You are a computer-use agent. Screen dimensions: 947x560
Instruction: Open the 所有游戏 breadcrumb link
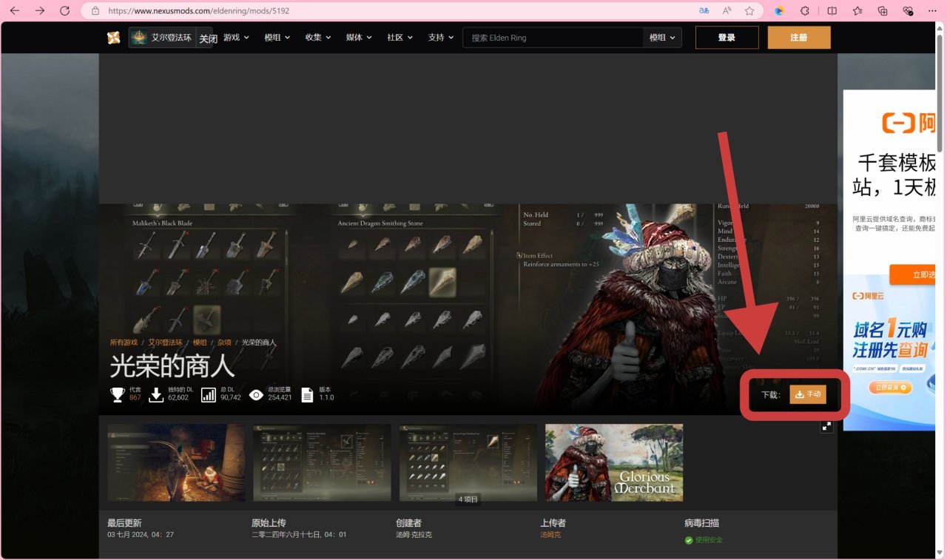click(124, 343)
